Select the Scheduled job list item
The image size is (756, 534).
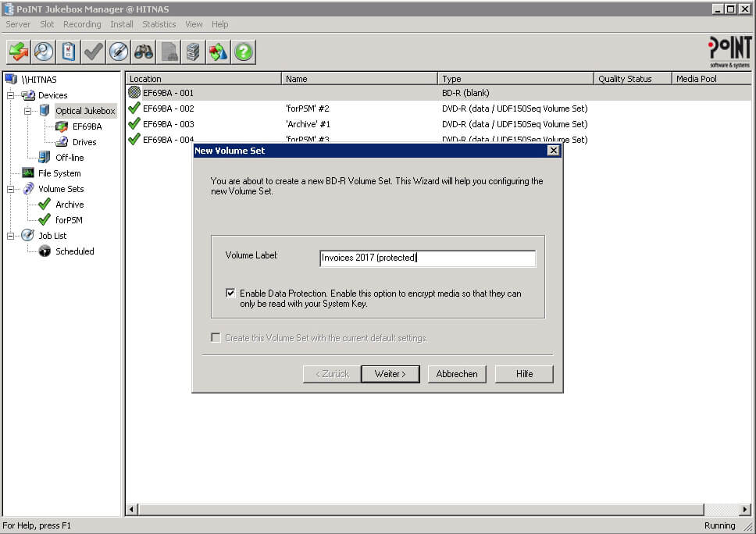pos(75,251)
